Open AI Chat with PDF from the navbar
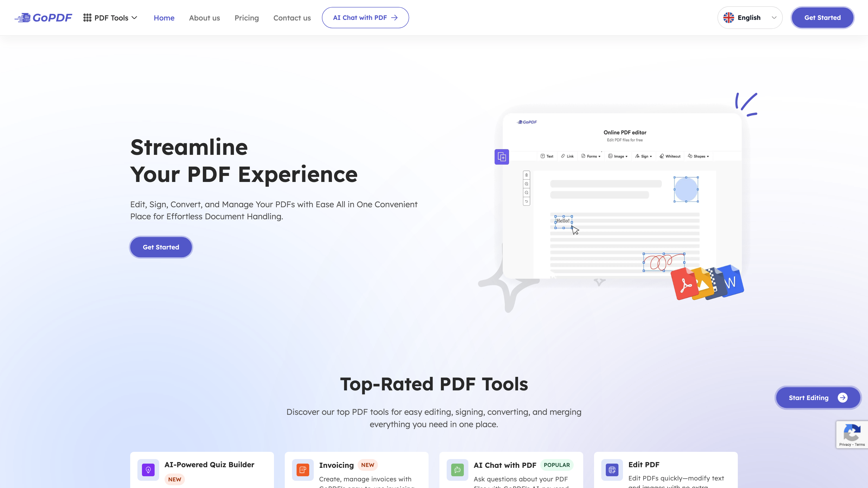 365,17
